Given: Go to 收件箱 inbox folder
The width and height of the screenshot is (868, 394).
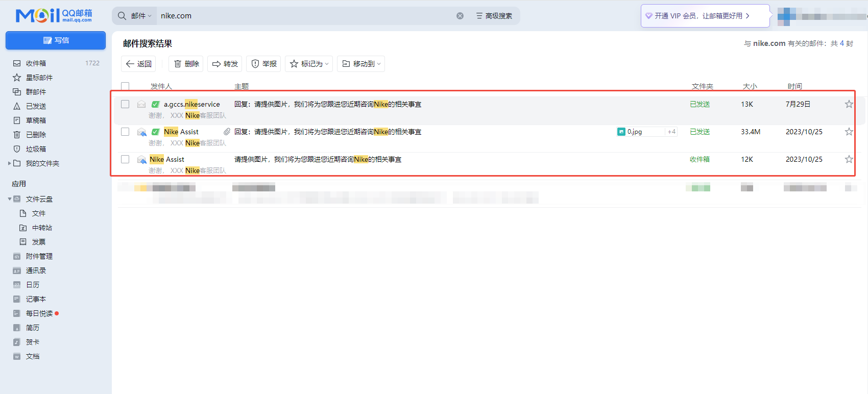Looking at the screenshot, I should pos(36,63).
